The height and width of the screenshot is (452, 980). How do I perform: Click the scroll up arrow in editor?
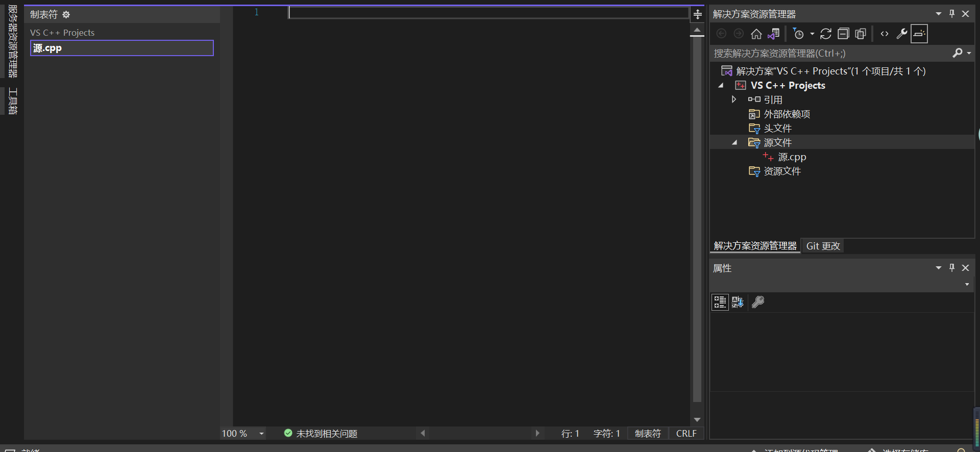coord(697,31)
